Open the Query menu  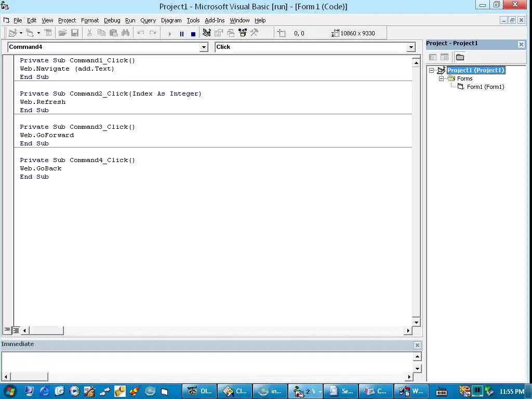148,20
